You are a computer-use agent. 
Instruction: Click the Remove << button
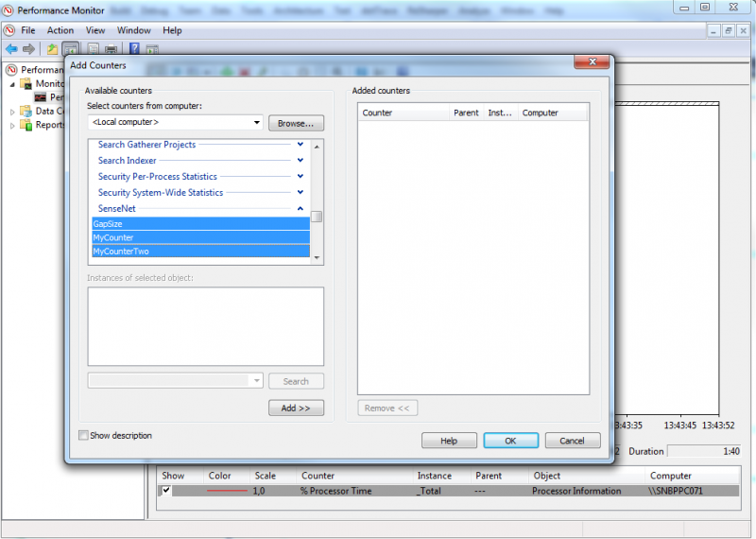387,409
